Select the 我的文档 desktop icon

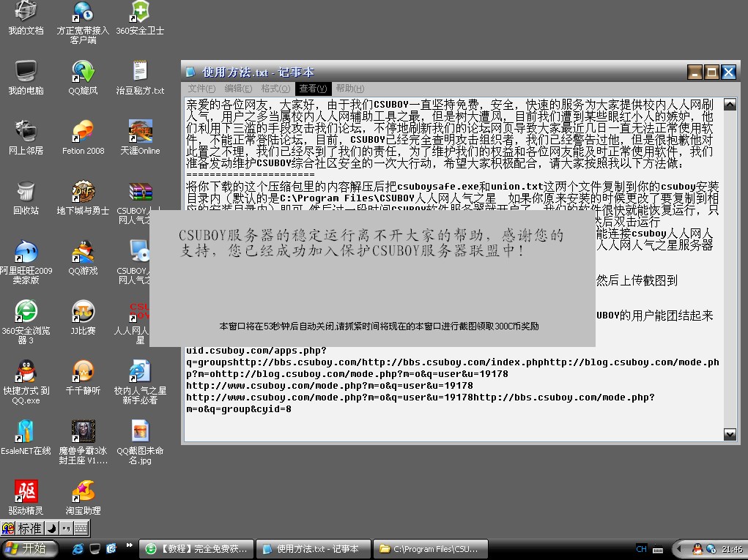26,18
